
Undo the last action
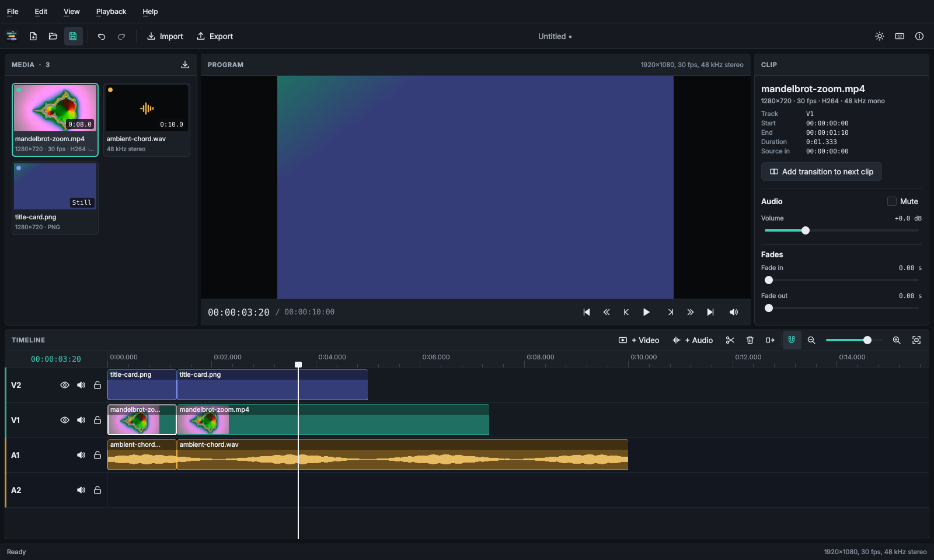(102, 36)
